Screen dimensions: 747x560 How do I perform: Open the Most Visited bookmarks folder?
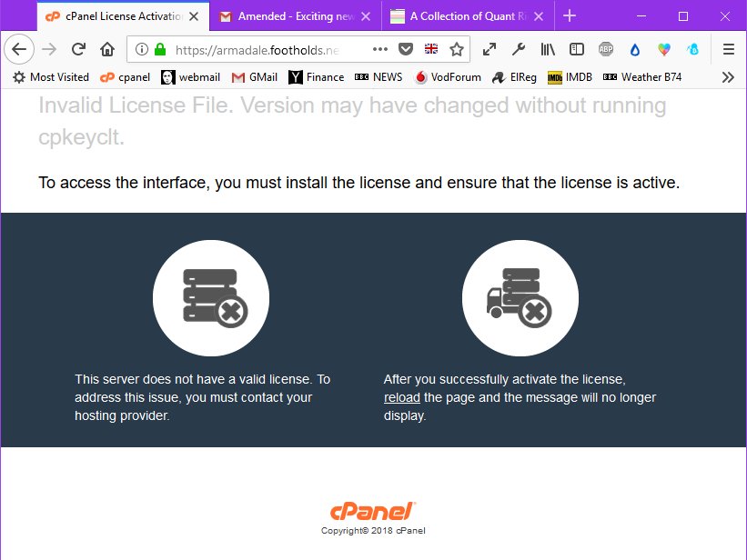click(x=51, y=77)
